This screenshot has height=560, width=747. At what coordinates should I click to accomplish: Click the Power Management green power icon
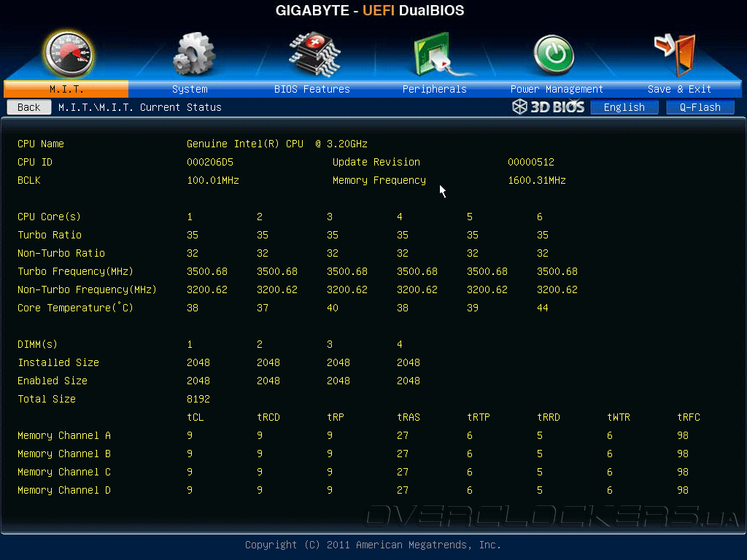pos(554,54)
